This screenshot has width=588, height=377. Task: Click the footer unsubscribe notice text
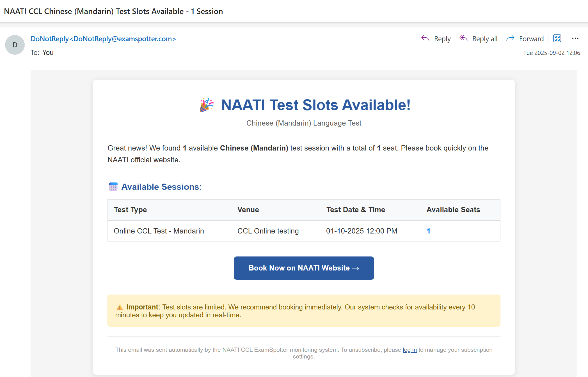304,353
